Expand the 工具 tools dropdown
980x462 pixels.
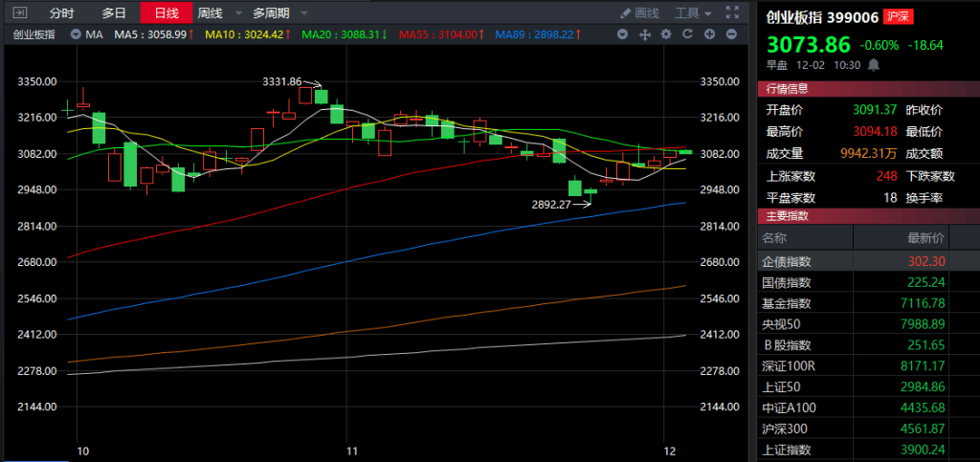693,13
